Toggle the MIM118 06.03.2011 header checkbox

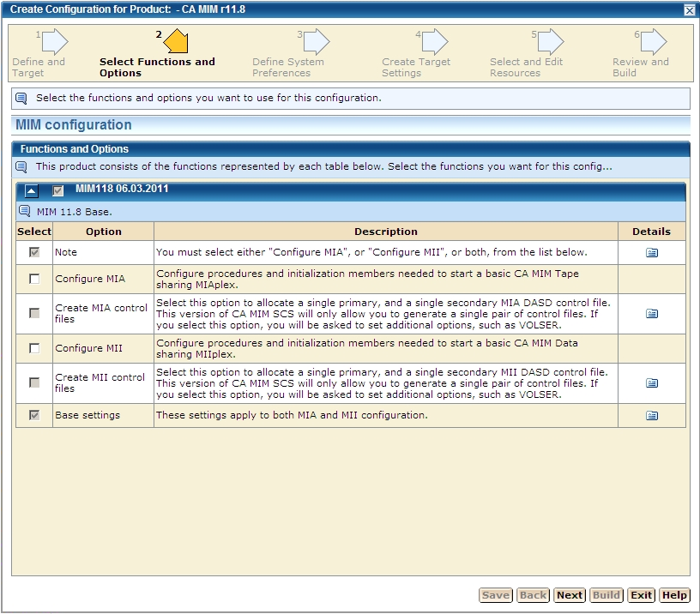click(58, 190)
